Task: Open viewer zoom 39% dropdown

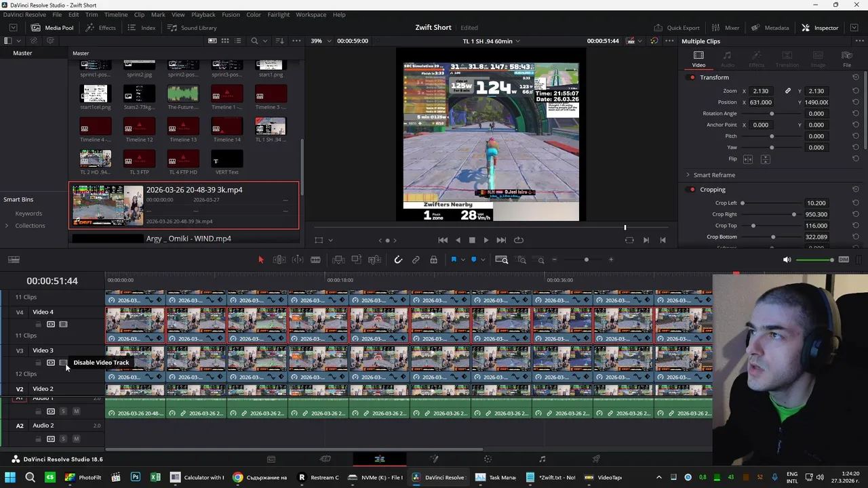Action: point(321,41)
